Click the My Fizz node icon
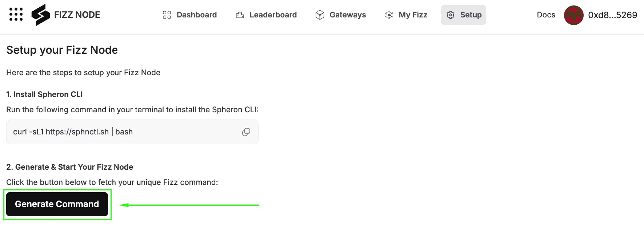Screen dimensions: 644x226 (x=389, y=15)
